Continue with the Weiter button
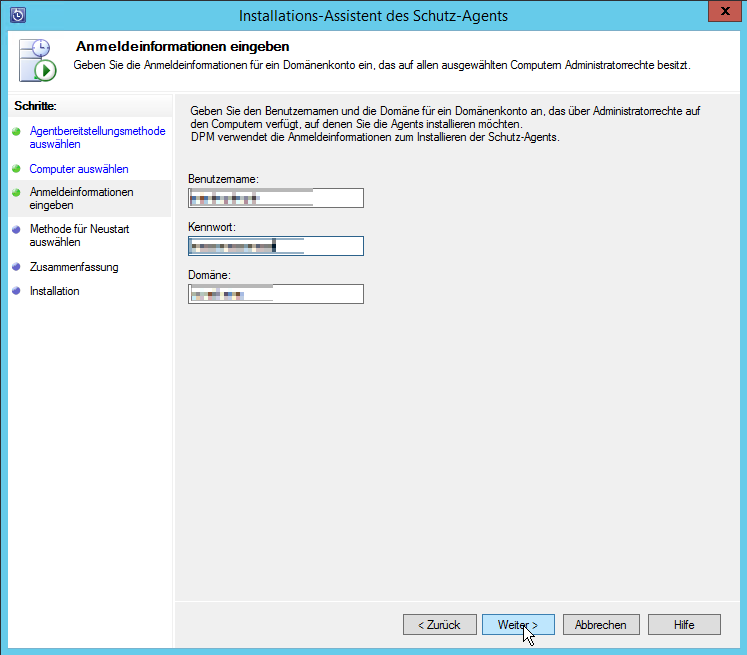This screenshot has height=655, width=747. [x=517, y=624]
